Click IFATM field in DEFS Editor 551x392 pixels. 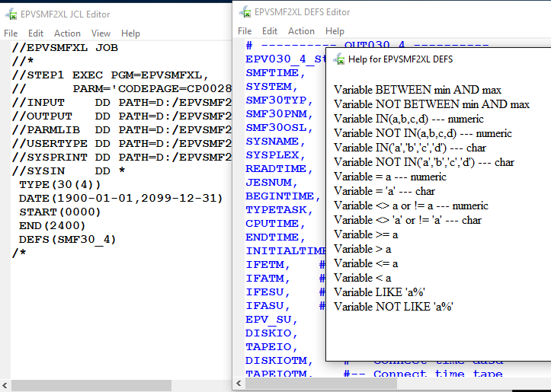point(267,279)
